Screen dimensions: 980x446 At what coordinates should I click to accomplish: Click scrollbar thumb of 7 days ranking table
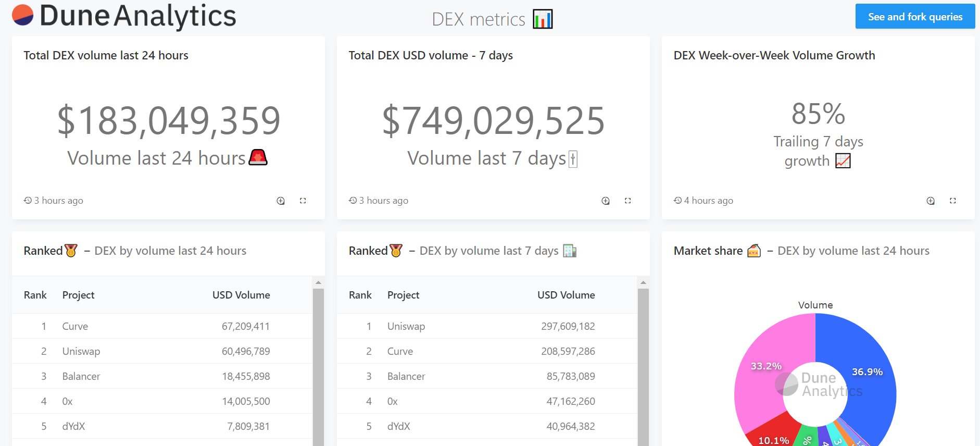point(643,367)
